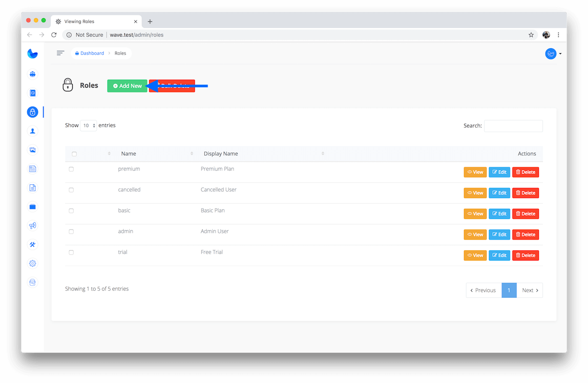
Task: Tick the checkbox for the admin role
Action: (71, 232)
